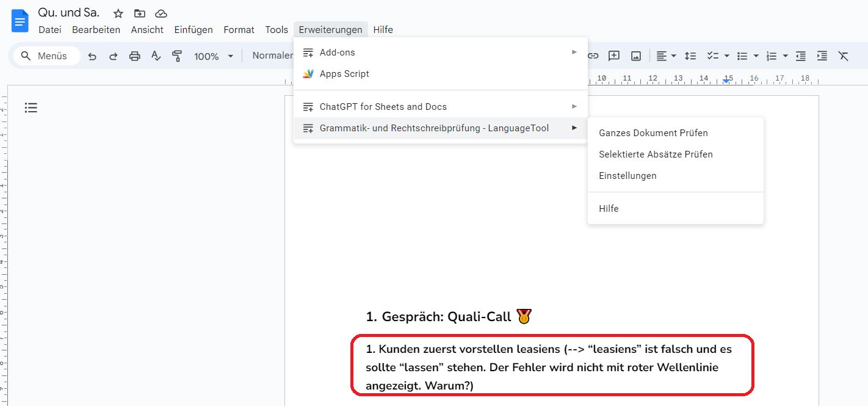Choose Ganzes Dokument Prüfen

click(676, 133)
